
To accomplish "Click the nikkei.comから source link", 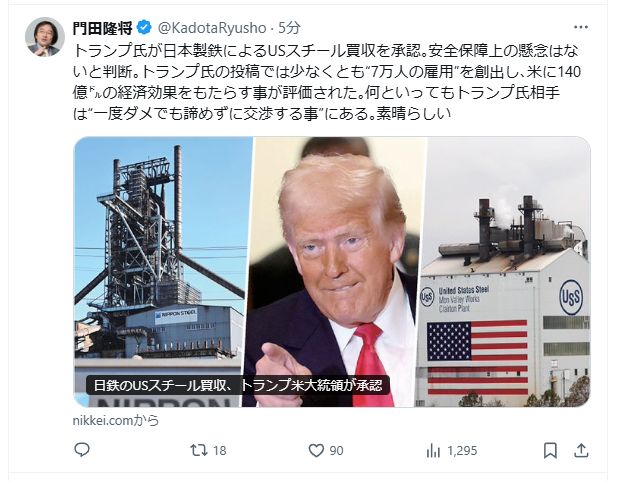I will [x=116, y=421].
